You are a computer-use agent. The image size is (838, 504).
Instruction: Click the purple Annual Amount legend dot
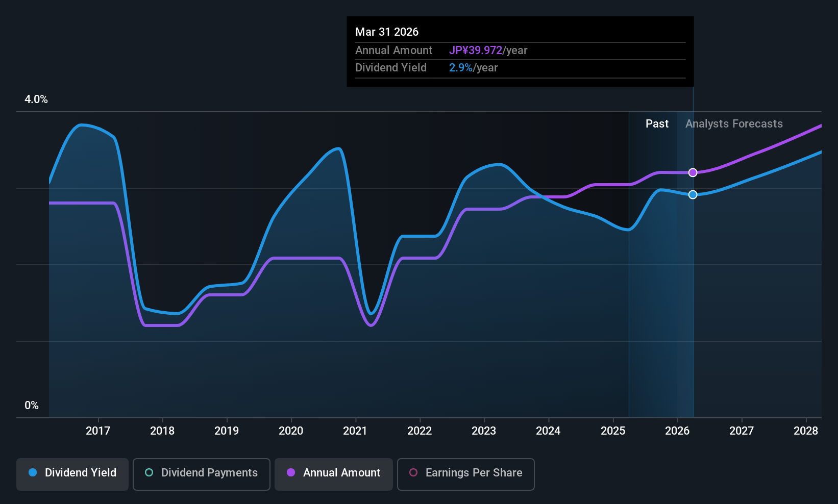(291, 472)
